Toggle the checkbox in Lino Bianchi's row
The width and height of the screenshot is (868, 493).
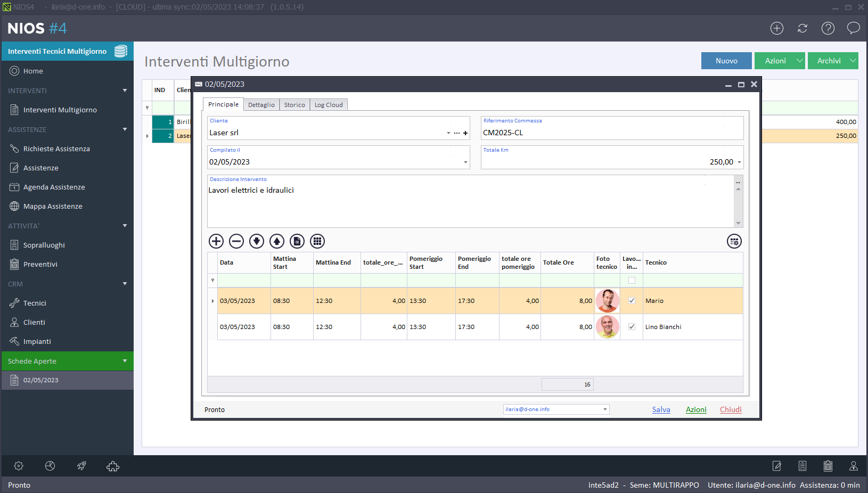[x=632, y=327]
